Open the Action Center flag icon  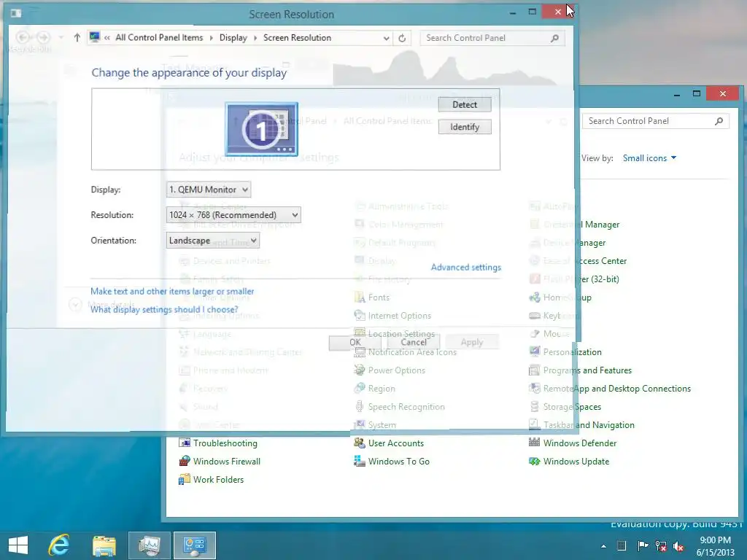pyautogui.click(x=643, y=545)
